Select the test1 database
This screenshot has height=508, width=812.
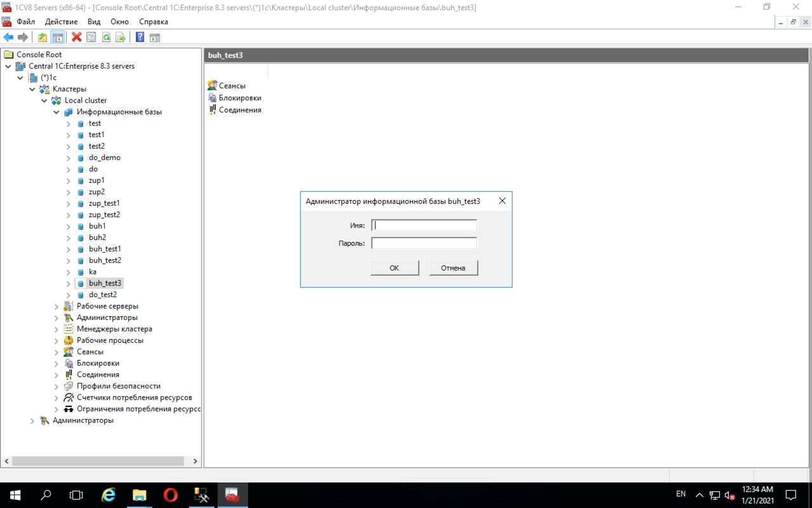96,135
